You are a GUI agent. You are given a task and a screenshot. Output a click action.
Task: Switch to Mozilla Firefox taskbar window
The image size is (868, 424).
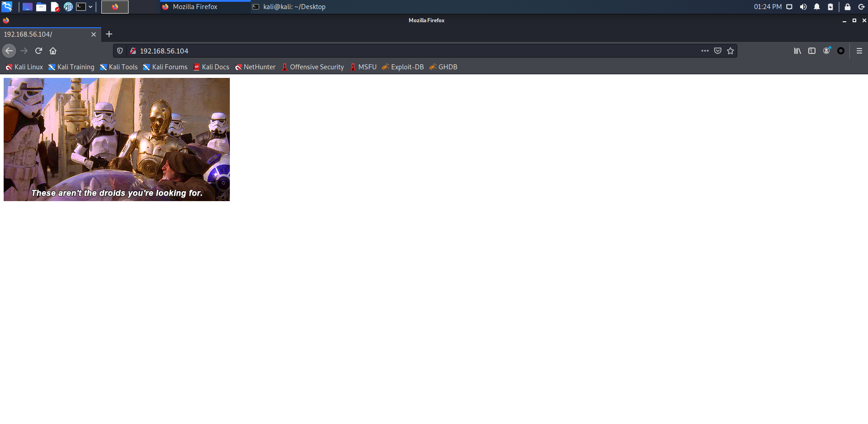point(205,7)
